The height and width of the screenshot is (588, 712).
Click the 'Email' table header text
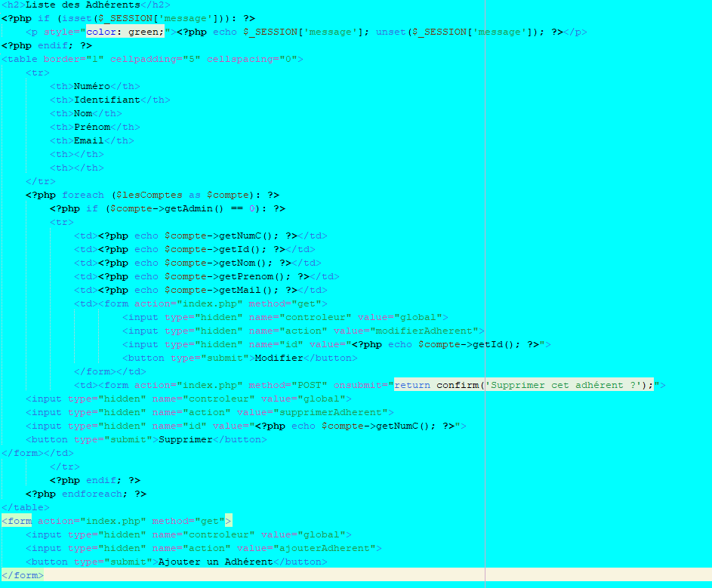point(89,140)
